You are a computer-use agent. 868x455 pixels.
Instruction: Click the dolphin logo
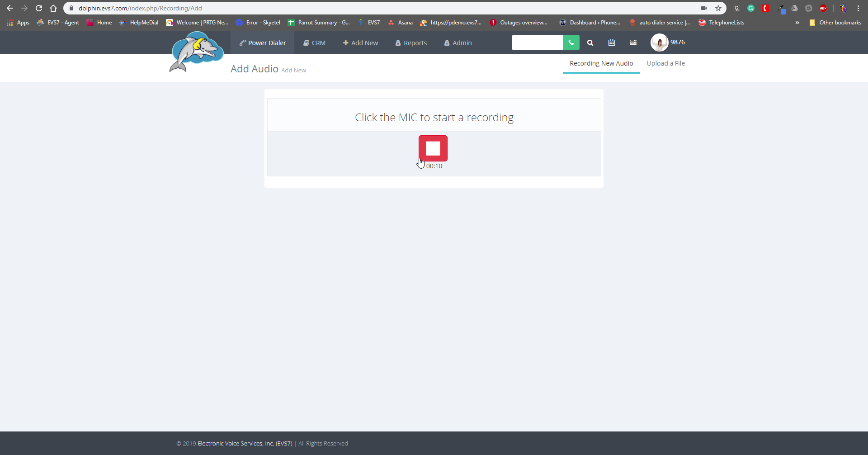click(x=197, y=52)
